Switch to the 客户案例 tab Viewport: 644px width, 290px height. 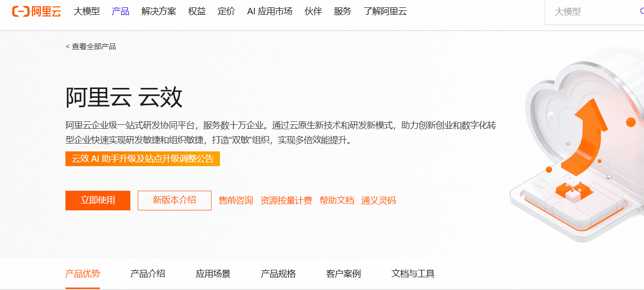point(343,274)
